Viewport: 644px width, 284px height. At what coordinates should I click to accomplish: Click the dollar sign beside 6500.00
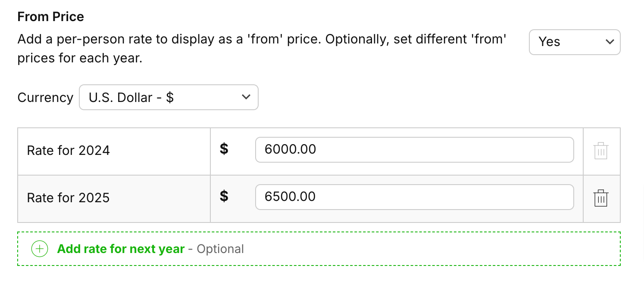[224, 197]
